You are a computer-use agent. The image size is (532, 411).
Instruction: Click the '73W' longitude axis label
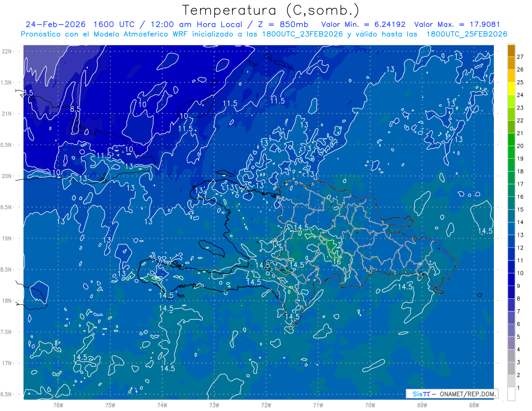[214, 405]
